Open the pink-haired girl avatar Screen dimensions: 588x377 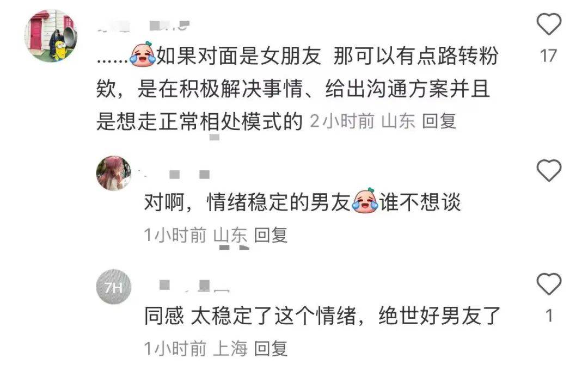[114, 173]
